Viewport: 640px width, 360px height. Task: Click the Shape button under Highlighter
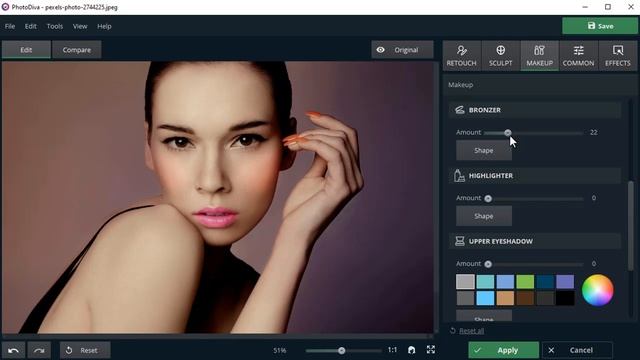484,216
